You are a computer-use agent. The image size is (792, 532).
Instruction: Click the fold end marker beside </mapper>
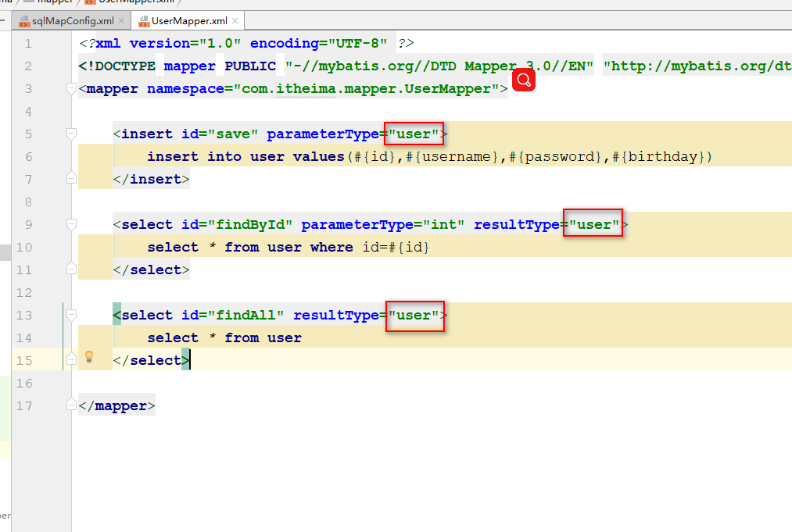[x=71, y=405]
